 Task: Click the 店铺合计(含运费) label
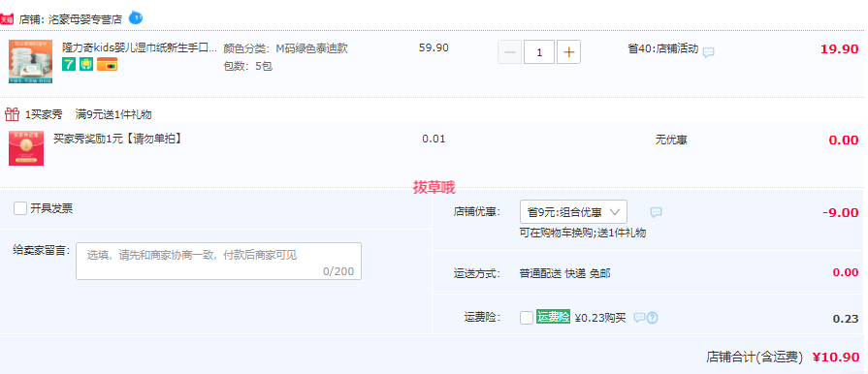tap(755, 358)
